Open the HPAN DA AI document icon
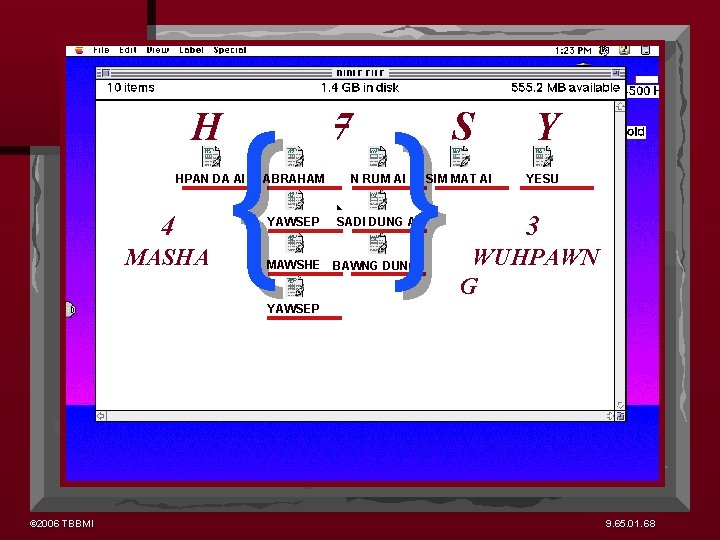The width and height of the screenshot is (720, 540). coord(212,157)
